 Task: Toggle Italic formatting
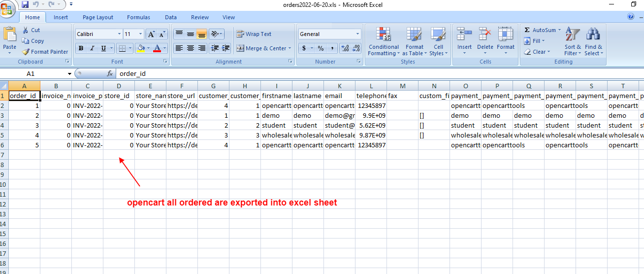[x=92, y=48]
